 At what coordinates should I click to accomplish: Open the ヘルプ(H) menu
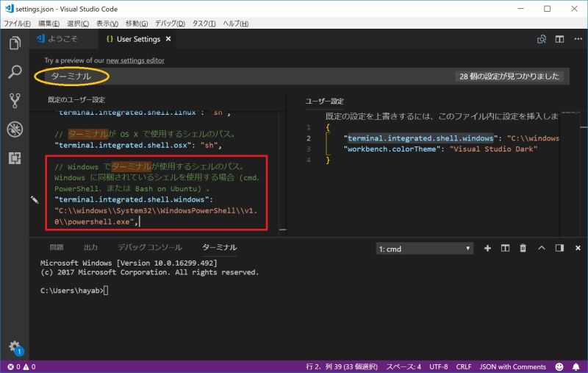pos(235,24)
